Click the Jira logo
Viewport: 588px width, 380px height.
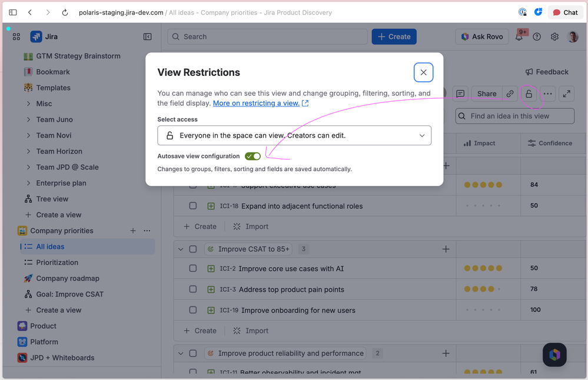click(44, 36)
